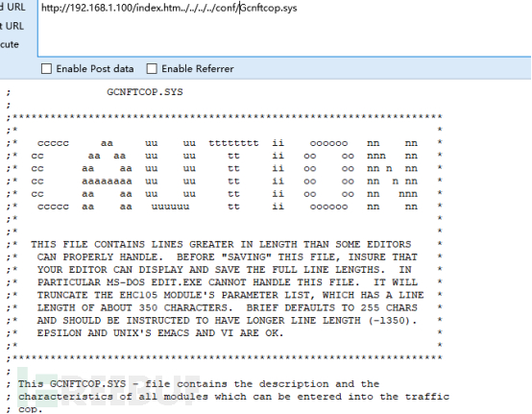The image size is (532, 414).
Task: Click empty area inside URL text box
Action: click(x=284, y=36)
